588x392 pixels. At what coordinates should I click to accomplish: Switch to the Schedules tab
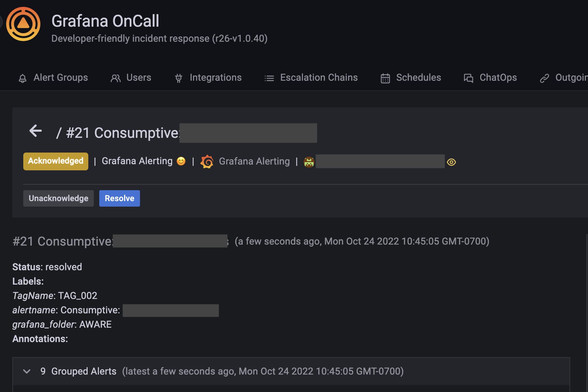[419, 78]
